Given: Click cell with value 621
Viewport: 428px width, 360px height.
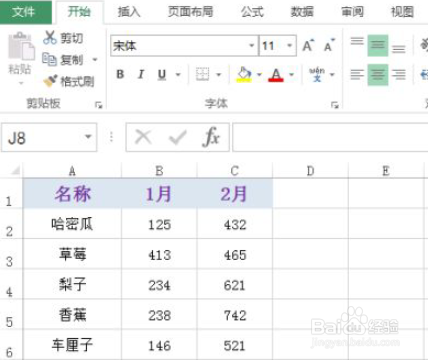Looking at the screenshot, I should coord(235,284).
